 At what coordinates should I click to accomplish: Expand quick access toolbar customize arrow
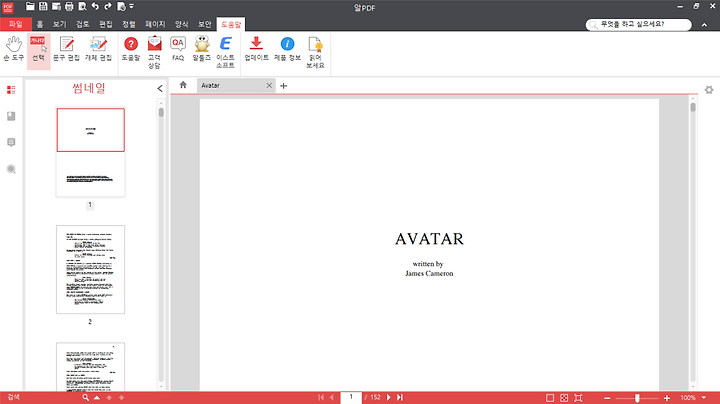point(132,6)
